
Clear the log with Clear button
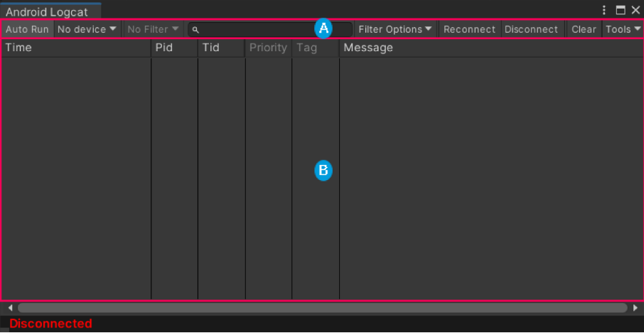584,30
